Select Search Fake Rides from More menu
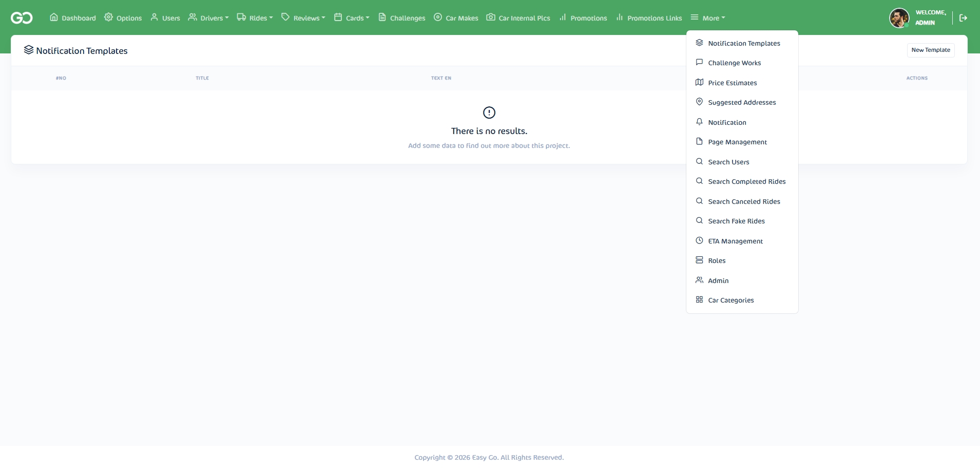Image resolution: width=980 pixels, height=468 pixels. pos(735,221)
